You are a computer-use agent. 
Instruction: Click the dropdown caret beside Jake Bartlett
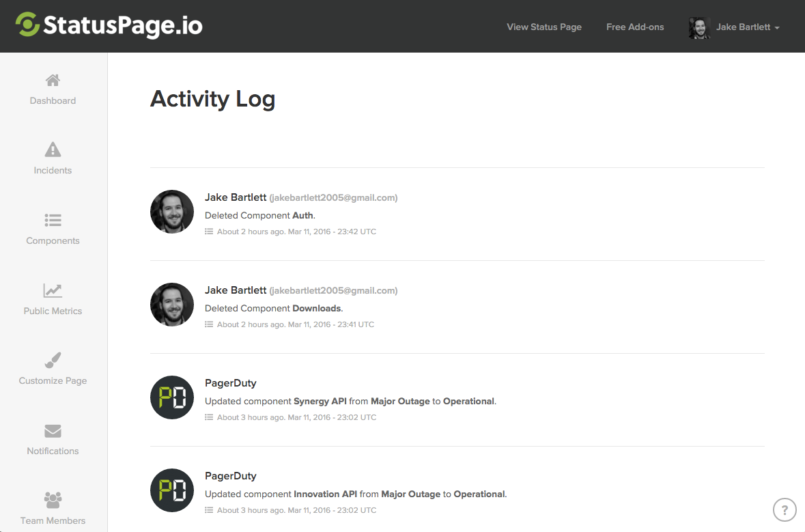(777, 28)
